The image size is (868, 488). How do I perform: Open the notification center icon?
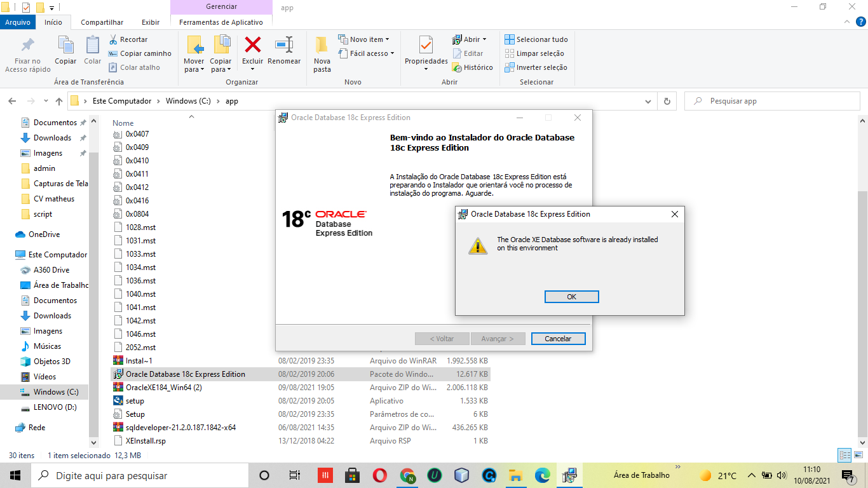tap(848, 476)
